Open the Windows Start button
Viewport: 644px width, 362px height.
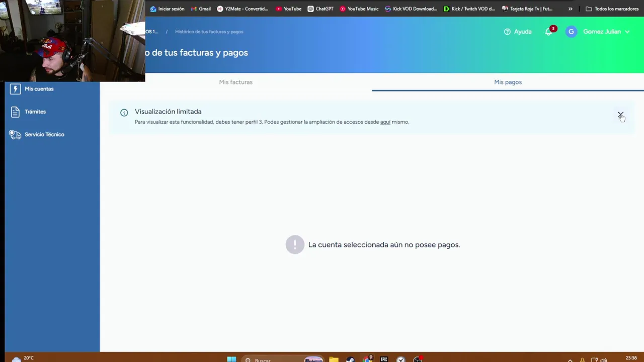(x=231, y=359)
